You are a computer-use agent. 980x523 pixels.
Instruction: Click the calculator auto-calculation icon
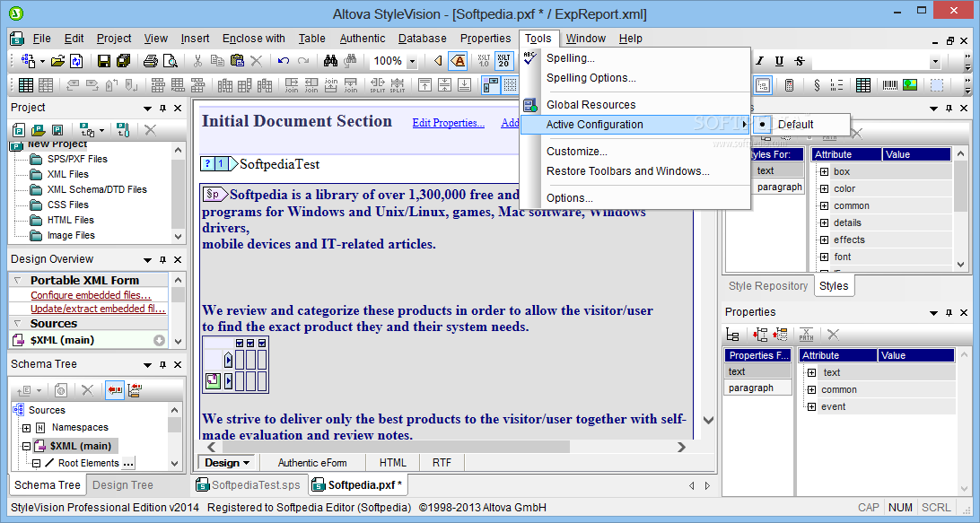[789, 85]
